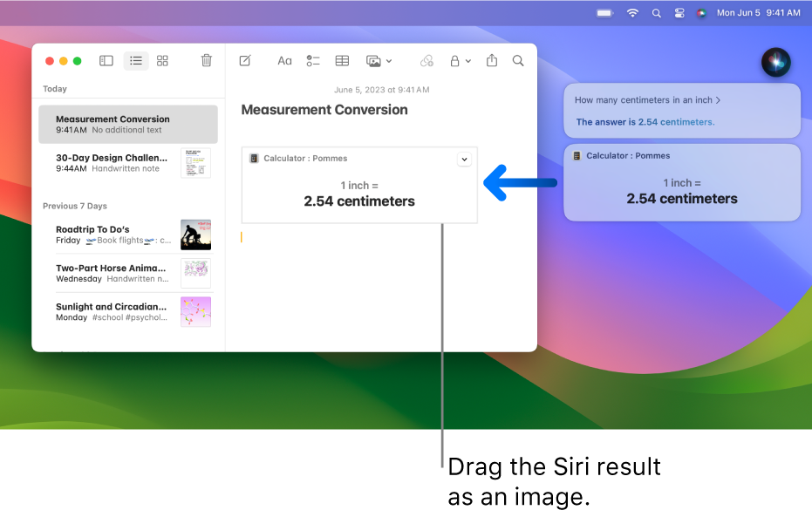
Task: Delete the note with the trash icon
Action: (206, 61)
